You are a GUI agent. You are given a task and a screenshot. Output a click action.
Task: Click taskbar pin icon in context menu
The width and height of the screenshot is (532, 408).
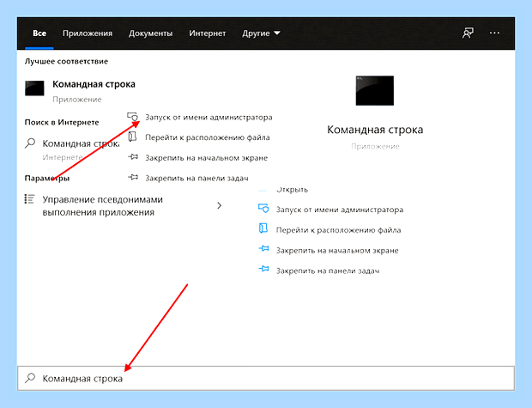(x=133, y=177)
